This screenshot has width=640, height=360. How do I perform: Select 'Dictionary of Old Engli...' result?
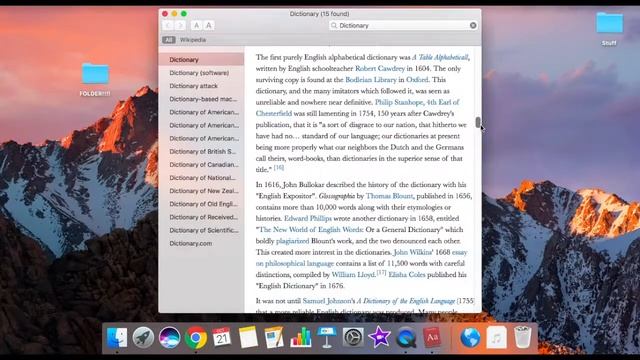[x=201, y=204]
